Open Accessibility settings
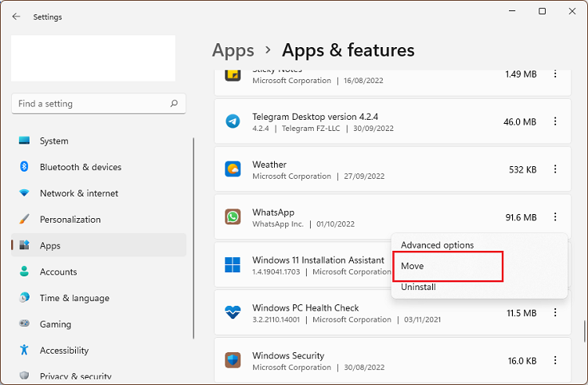The width and height of the screenshot is (588, 385). tap(98, 351)
